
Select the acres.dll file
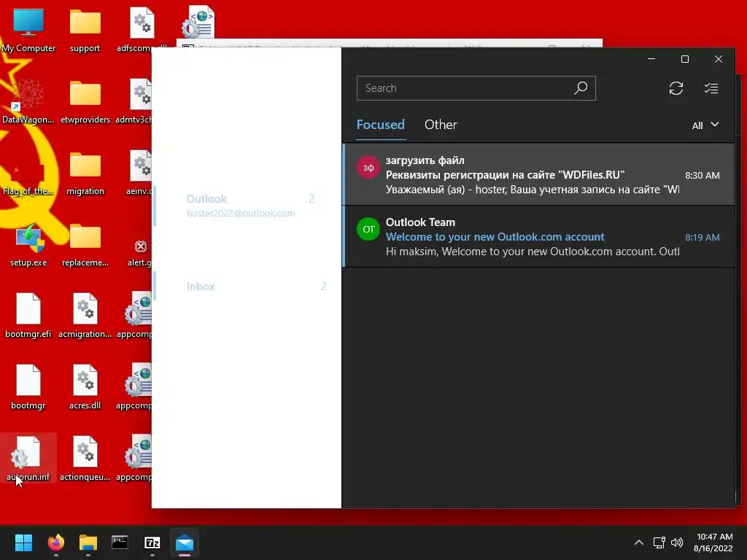[x=85, y=388]
